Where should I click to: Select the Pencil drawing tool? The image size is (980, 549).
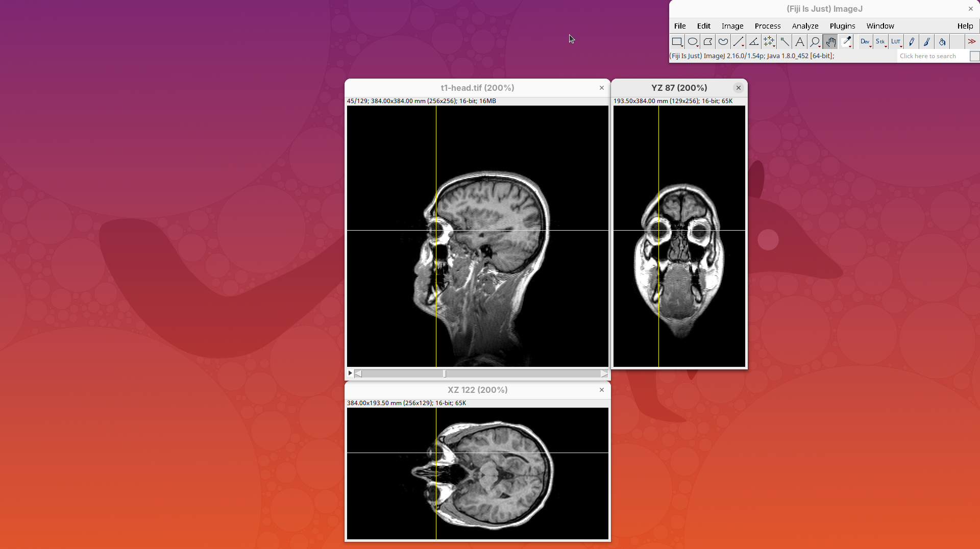[912, 42]
